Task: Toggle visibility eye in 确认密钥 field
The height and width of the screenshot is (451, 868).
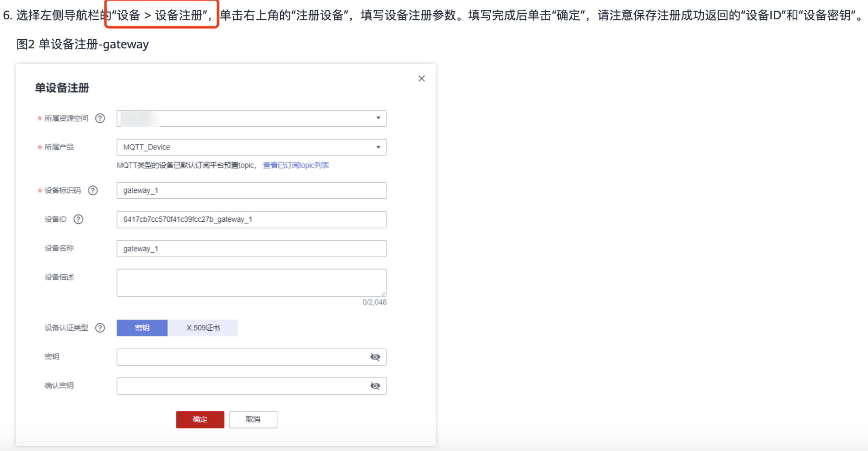Action: pos(375,386)
